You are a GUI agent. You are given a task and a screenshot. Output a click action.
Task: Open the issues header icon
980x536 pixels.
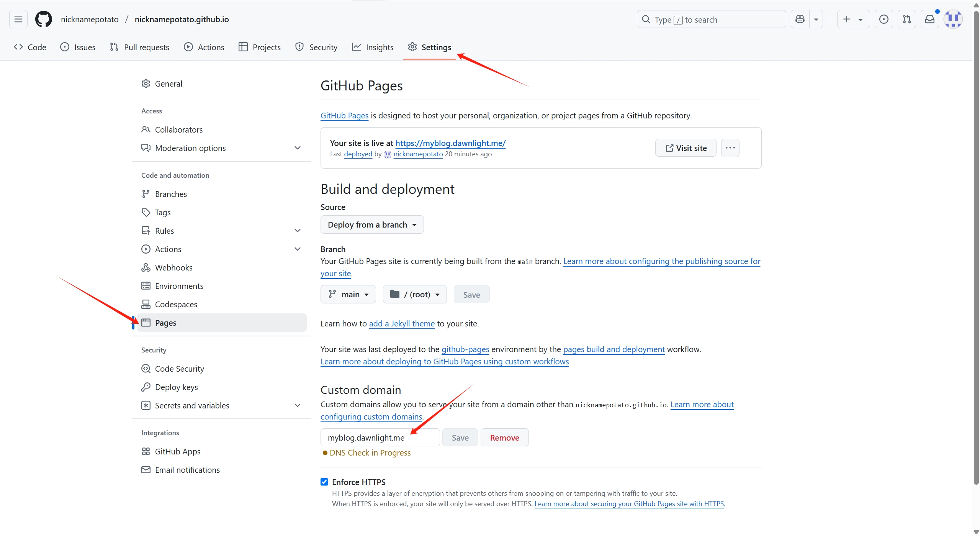click(x=883, y=19)
